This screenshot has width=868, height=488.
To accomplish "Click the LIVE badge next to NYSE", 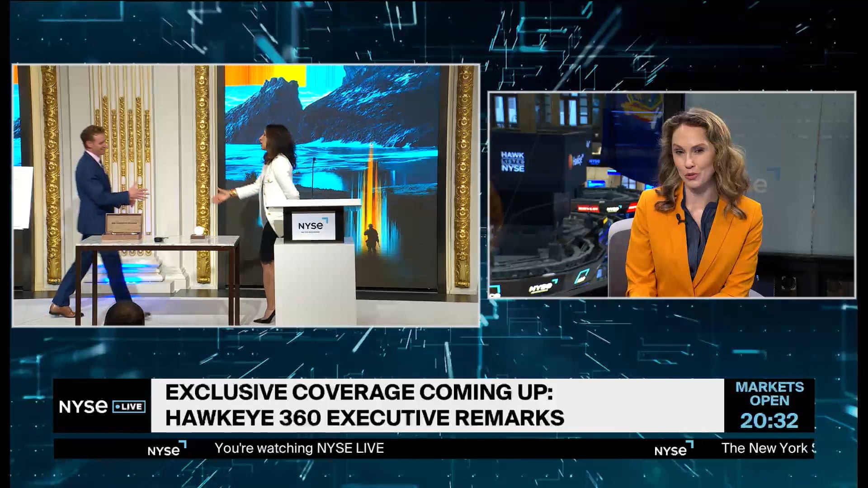I will [x=128, y=407].
